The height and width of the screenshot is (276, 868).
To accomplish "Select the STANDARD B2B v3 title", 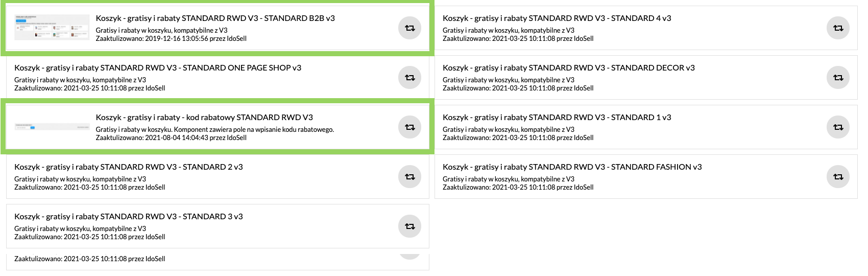I will tap(215, 18).
